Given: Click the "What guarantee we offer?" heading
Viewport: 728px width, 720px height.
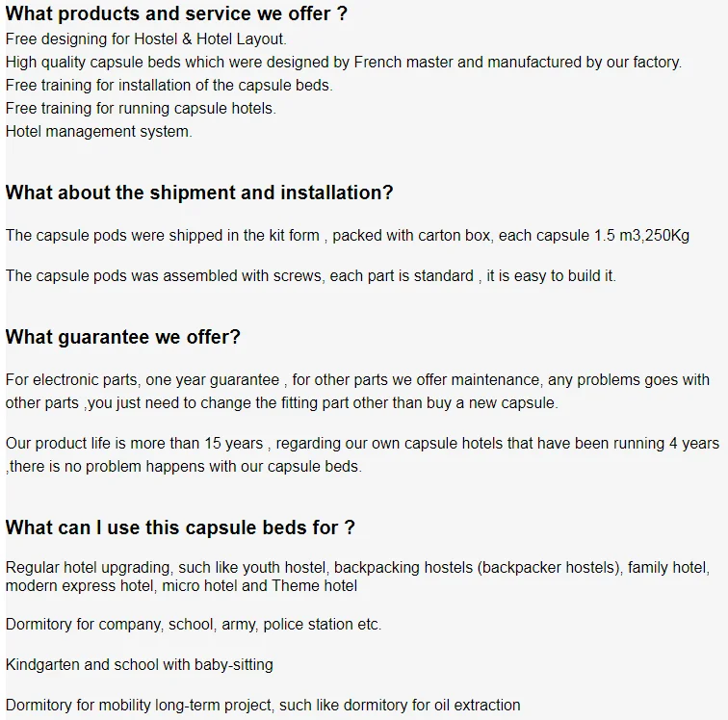Looking at the screenshot, I should tap(123, 337).
